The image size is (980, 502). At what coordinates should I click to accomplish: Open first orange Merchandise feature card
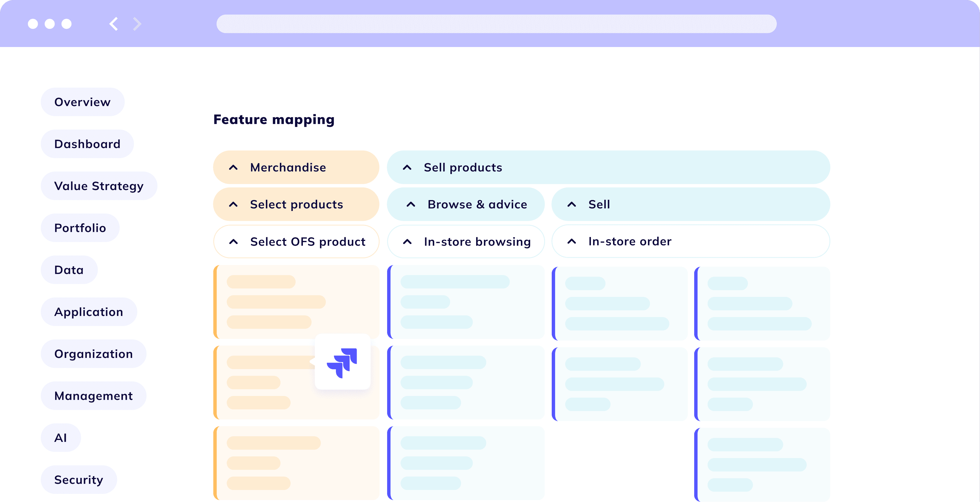(x=297, y=302)
